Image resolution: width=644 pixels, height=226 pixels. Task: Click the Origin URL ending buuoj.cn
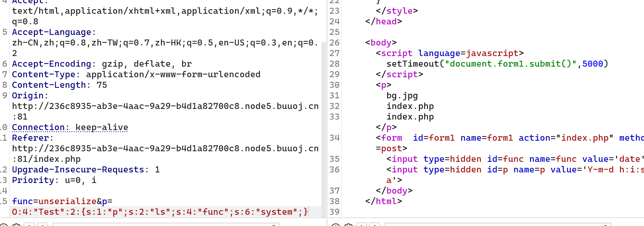coord(165,106)
